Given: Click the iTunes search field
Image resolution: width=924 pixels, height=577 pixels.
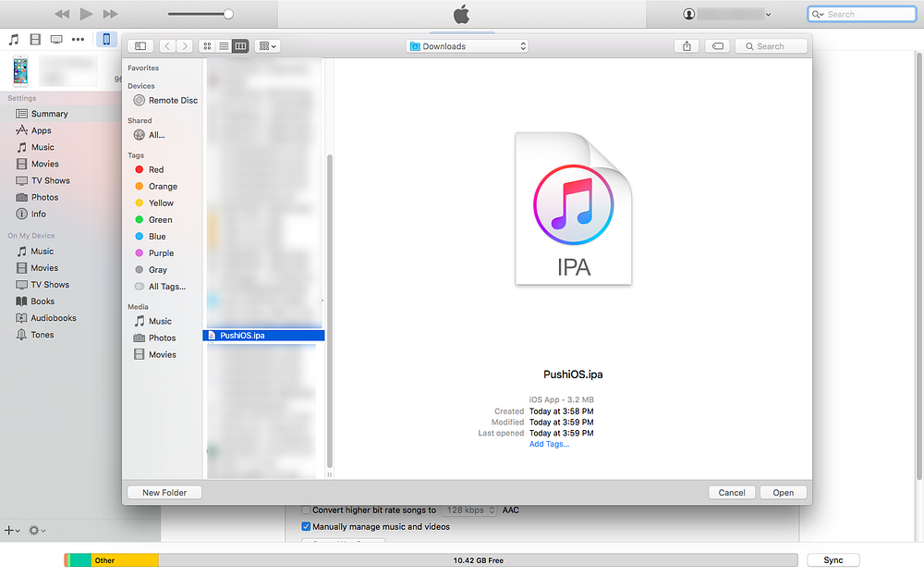Looking at the screenshot, I should [861, 14].
